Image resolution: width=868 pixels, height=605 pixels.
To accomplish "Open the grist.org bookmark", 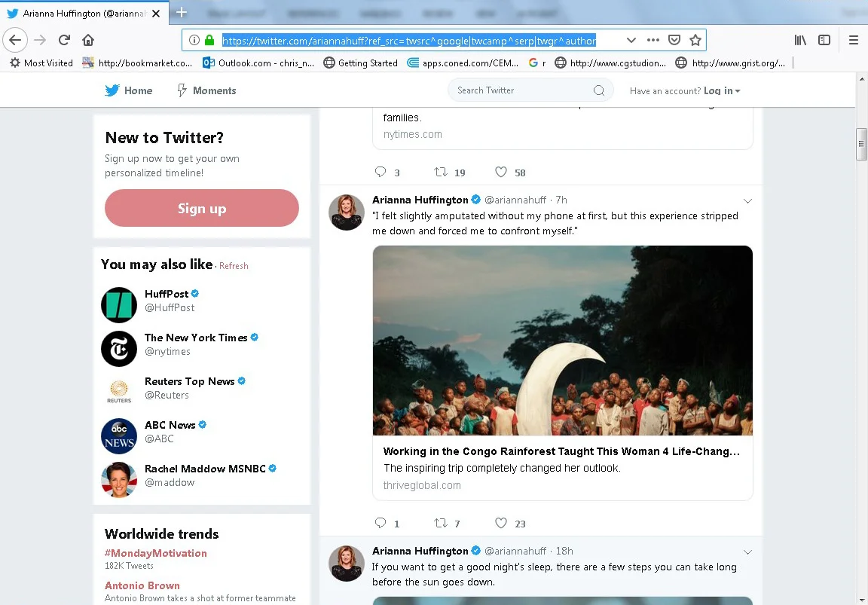I will [731, 63].
